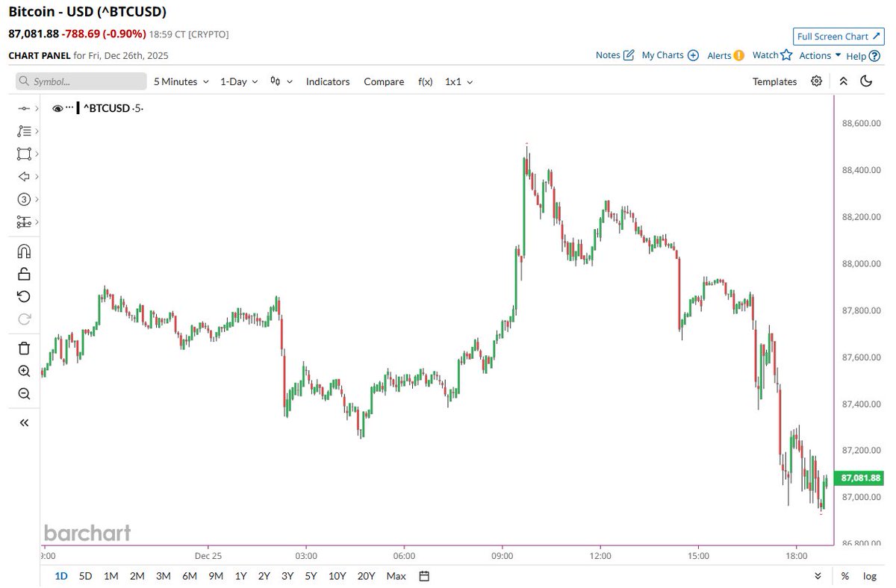Open the 1x1 grid layout dropdown
Viewport: 896px width, 588px height.
click(x=458, y=81)
